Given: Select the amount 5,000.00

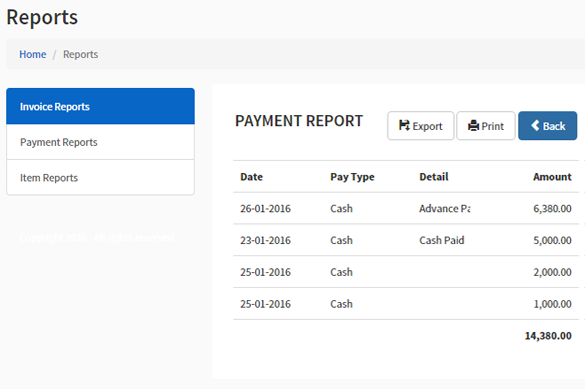Looking at the screenshot, I should coord(552,240).
